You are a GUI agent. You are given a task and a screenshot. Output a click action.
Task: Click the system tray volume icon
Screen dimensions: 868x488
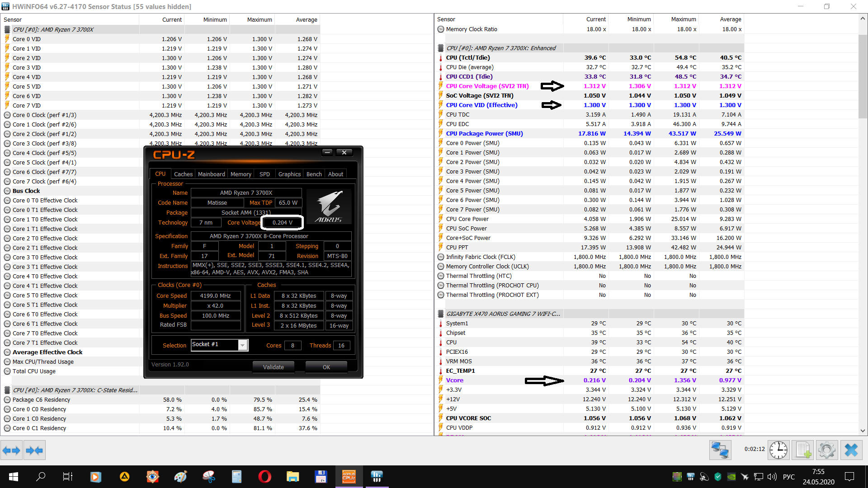point(772,476)
